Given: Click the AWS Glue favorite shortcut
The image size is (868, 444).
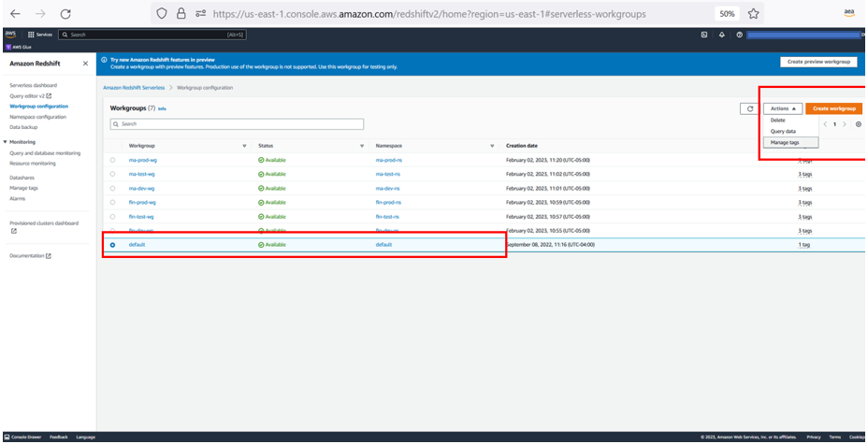Looking at the screenshot, I should [x=19, y=47].
